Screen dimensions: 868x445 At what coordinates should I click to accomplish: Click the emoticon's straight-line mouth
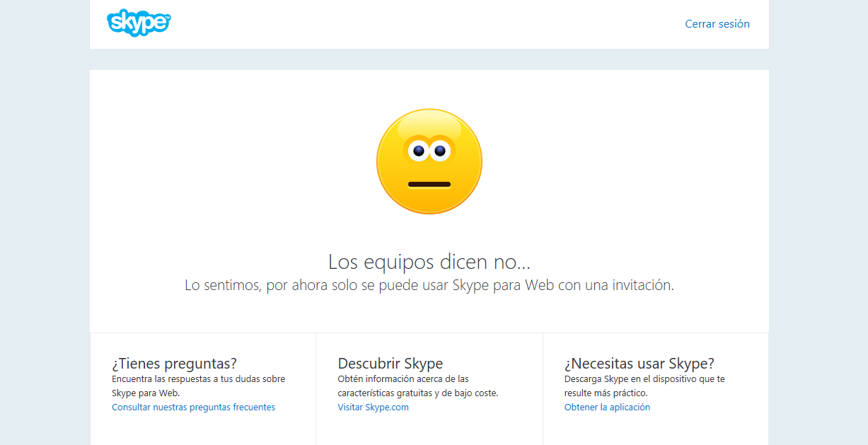[429, 185]
